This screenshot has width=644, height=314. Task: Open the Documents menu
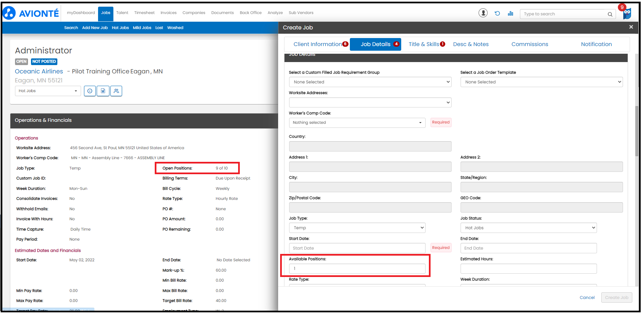coord(222,13)
